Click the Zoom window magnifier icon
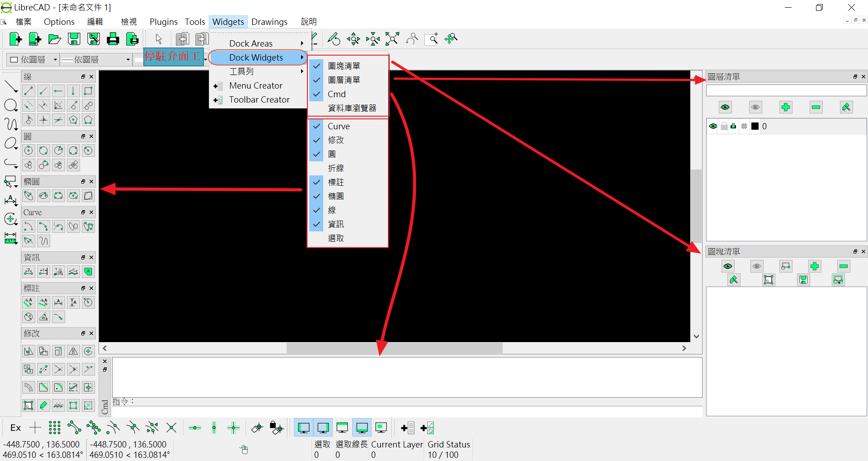Image resolution: width=868 pixels, height=461 pixels. click(432, 39)
